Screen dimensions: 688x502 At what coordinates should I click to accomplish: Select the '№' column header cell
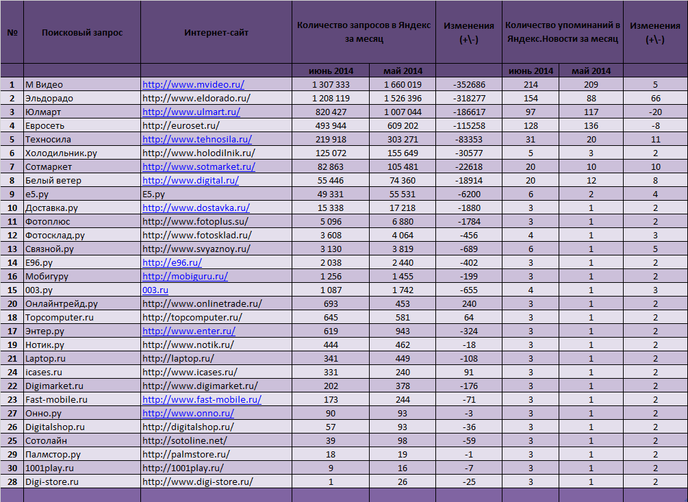[x=12, y=32]
